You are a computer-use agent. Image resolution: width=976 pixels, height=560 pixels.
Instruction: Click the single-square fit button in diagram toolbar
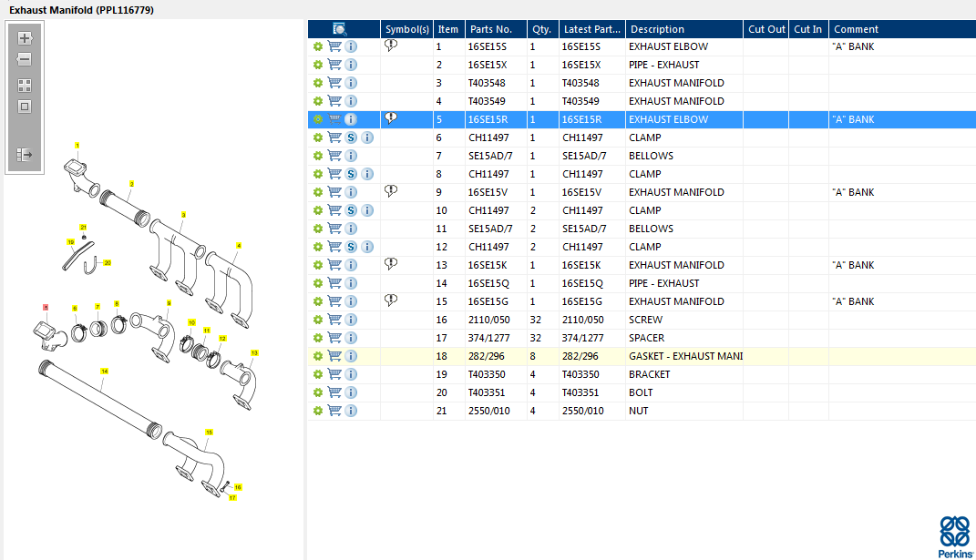[25, 107]
